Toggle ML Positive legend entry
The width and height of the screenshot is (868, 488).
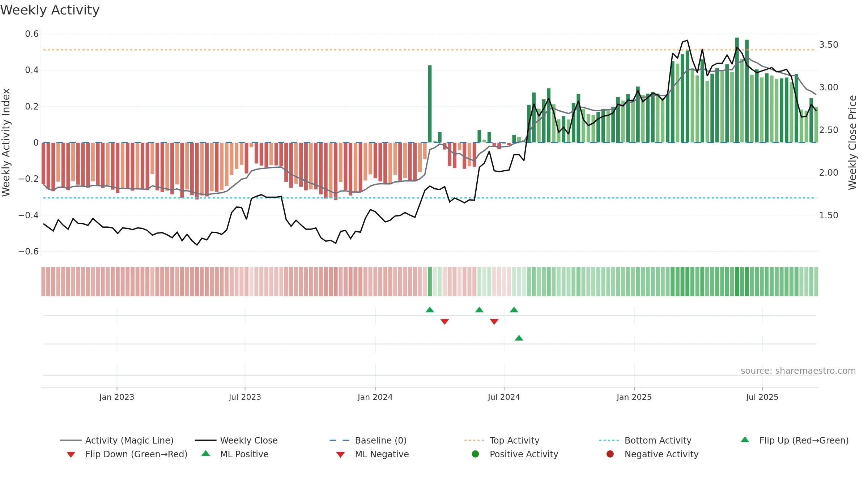click(235, 454)
